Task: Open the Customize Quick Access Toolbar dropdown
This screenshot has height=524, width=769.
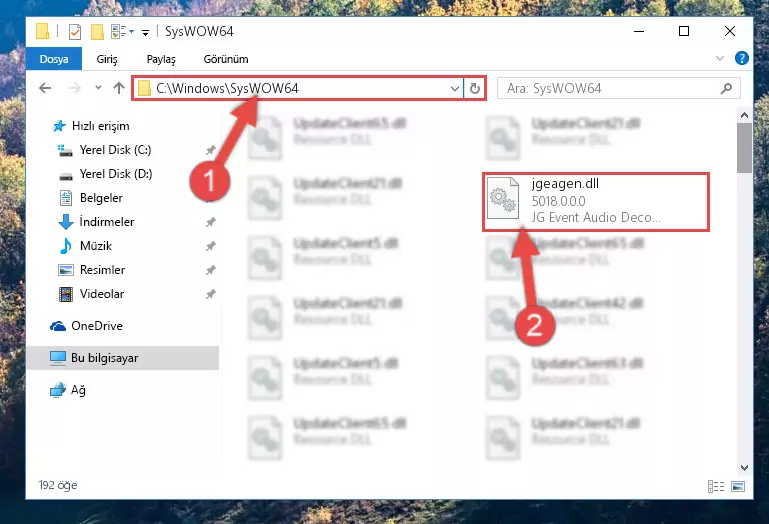Action: 145,32
